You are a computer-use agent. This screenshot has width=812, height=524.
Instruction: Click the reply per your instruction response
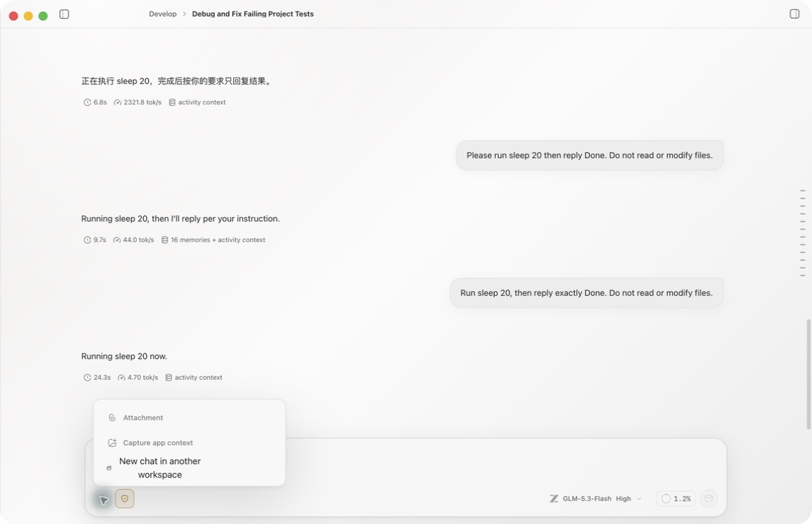click(x=180, y=218)
